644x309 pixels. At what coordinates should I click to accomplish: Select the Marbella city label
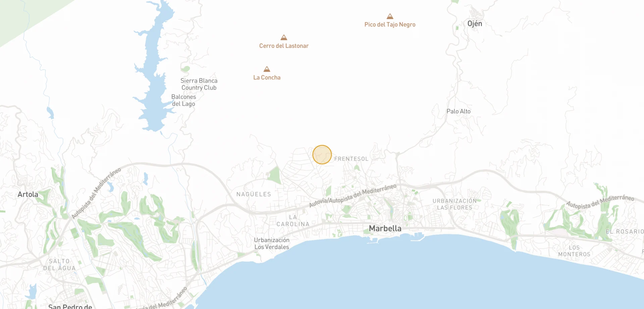[385, 229]
